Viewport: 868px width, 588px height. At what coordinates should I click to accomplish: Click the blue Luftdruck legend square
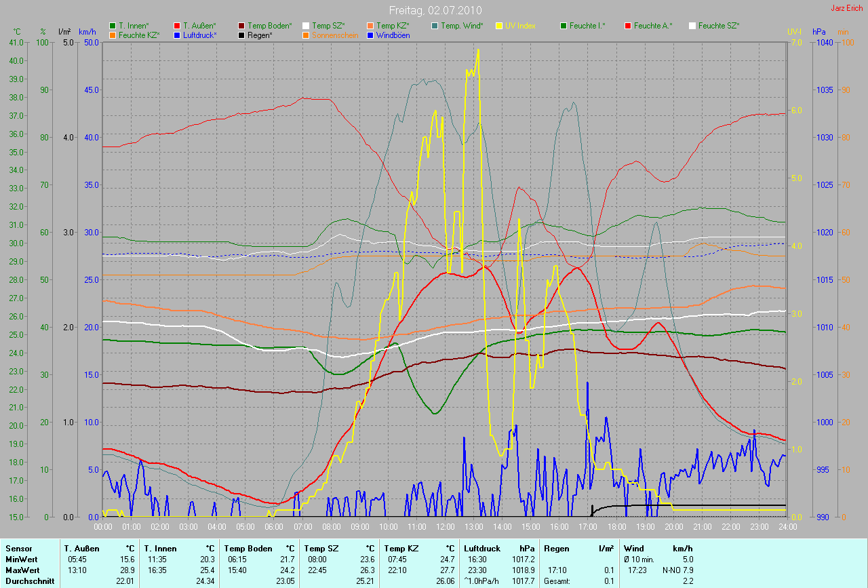(x=177, y=35)
